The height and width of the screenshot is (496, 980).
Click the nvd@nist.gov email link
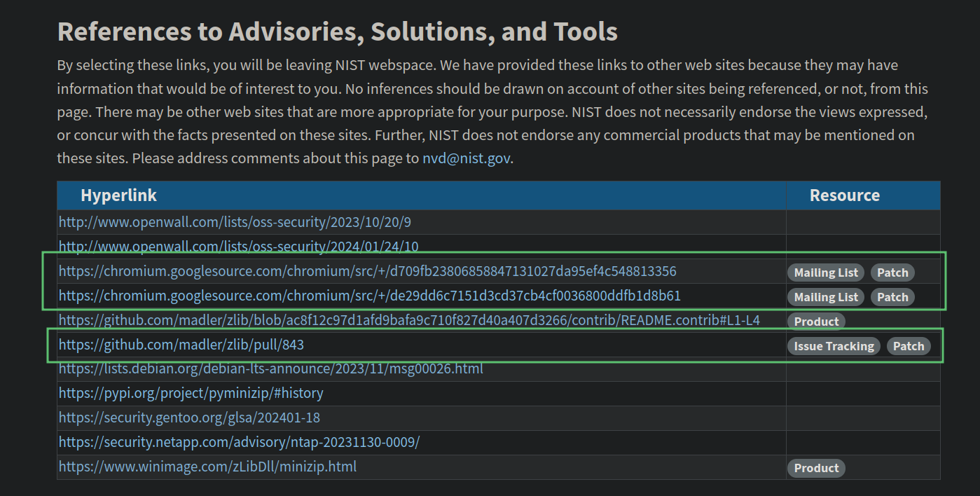(x=467, y=158)
